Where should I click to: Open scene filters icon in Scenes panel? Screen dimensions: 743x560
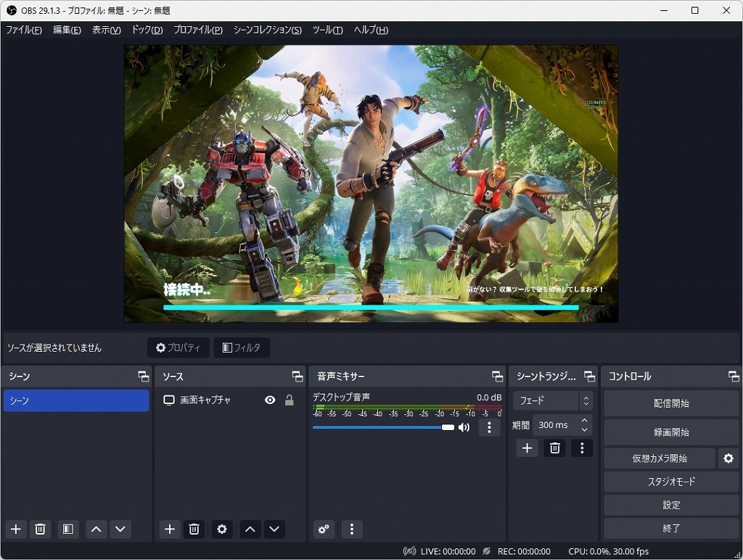67,529
